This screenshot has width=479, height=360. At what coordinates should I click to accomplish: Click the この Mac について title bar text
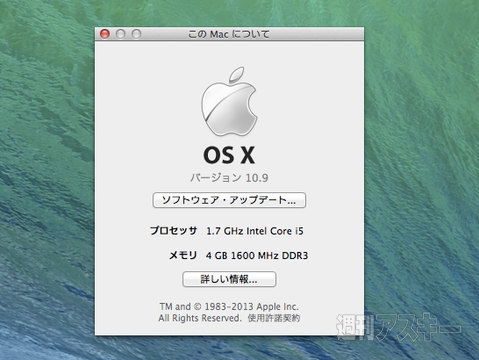click(229, 34)
